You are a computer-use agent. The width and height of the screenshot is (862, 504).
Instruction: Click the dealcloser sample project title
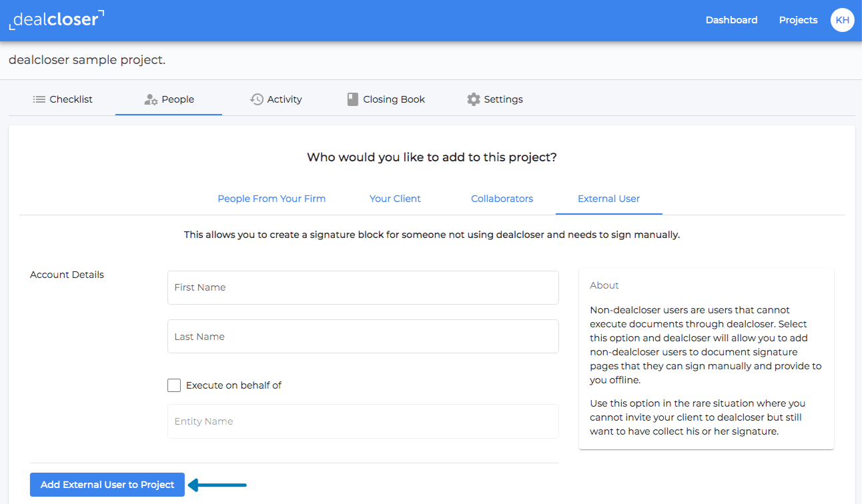[x=87, y=59]
